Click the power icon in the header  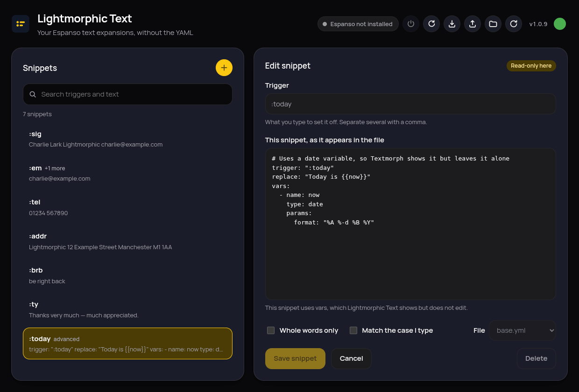coord(411,24)
